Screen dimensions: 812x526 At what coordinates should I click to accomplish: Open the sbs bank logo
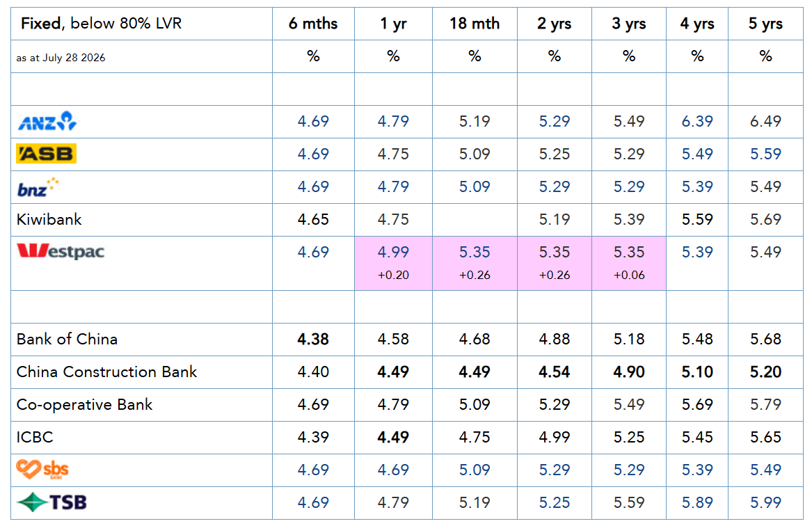tap(42, 470)
